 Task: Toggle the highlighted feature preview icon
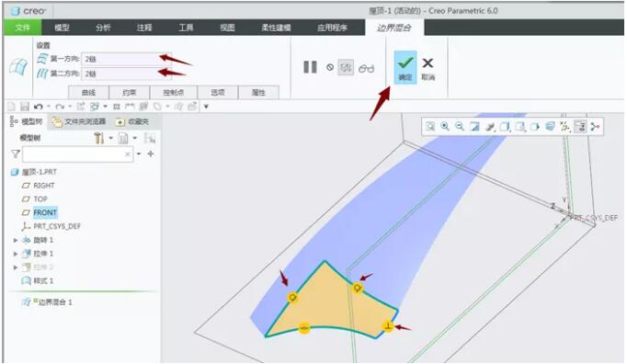click(x=346, y=67)
